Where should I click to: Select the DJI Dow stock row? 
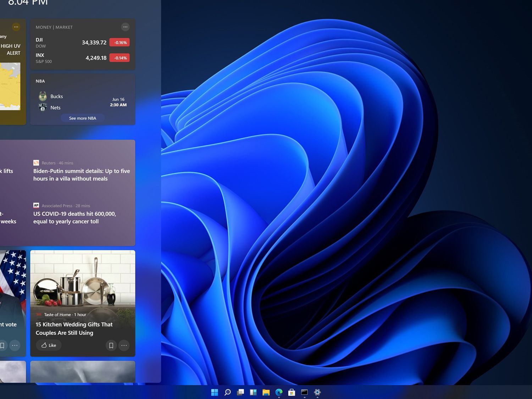tap(83, 43)
